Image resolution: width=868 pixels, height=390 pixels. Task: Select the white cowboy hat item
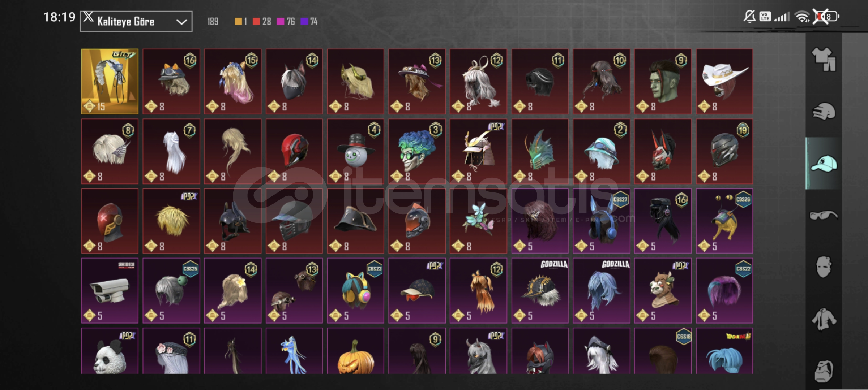click(724, 82)
